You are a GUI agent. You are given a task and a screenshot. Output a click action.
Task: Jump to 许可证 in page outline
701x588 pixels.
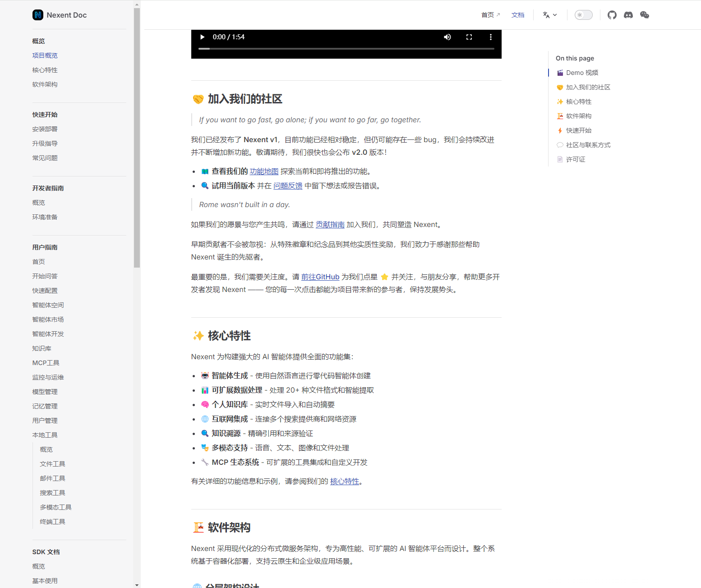571,159
